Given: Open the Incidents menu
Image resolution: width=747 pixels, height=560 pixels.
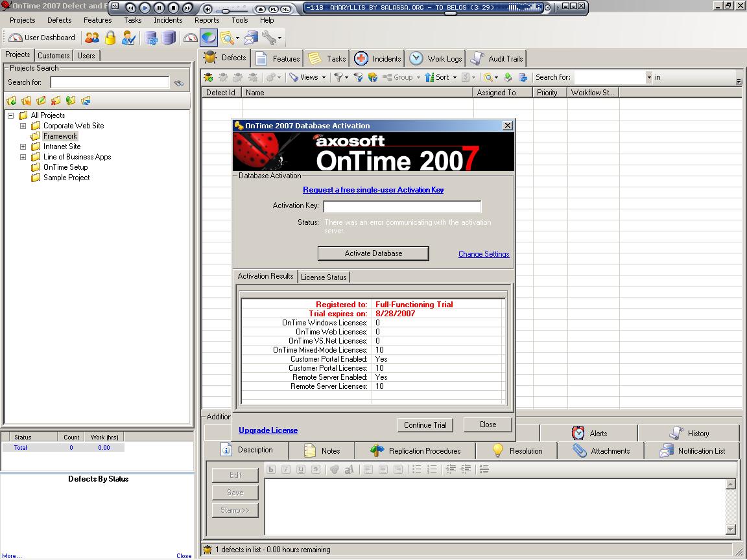Looking at the screenshot, I should click(168, 20).
